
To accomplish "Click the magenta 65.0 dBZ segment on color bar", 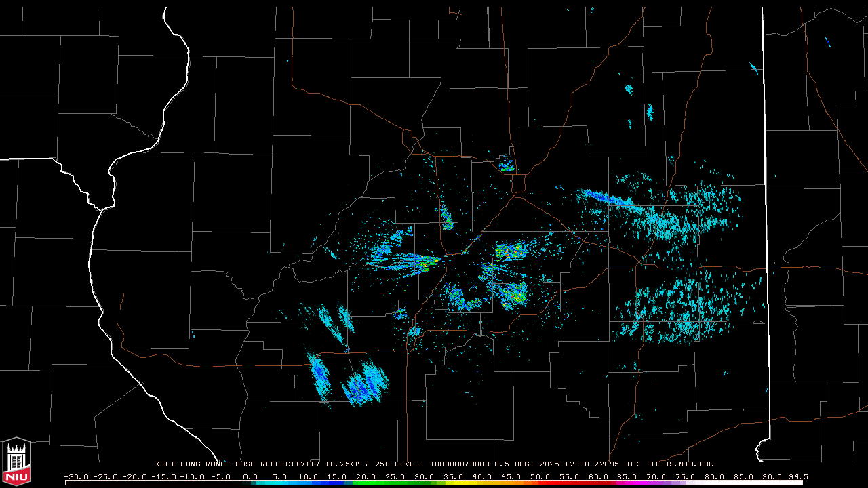I will pyautogui.click(x=627, y=483).
